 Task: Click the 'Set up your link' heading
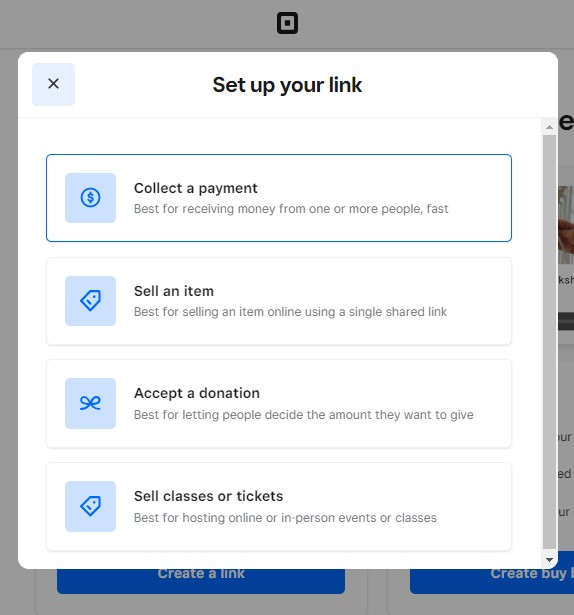[x=287, y=85]
